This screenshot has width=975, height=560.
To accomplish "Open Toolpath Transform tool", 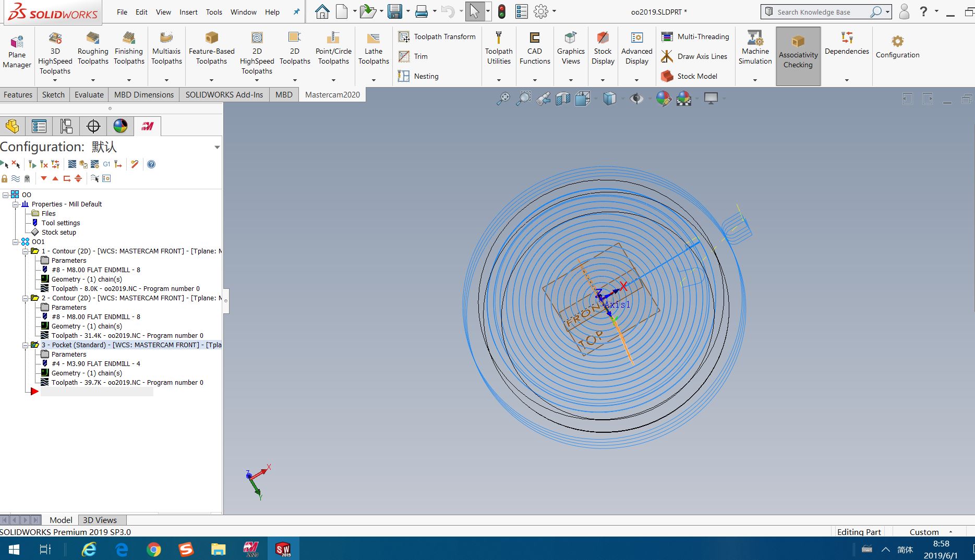I will pos(437,36).
